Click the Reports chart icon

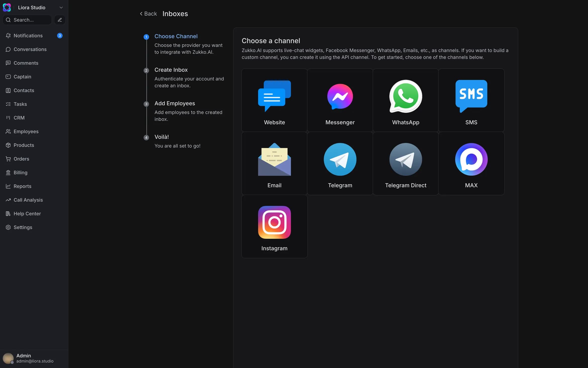[x=8, y=186]
